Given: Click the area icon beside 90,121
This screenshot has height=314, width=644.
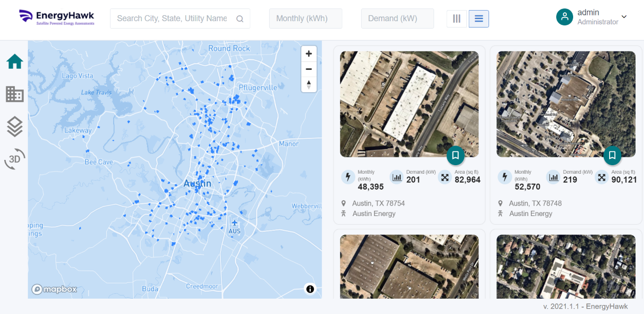Looking at the screenshot, I should 602,177.
